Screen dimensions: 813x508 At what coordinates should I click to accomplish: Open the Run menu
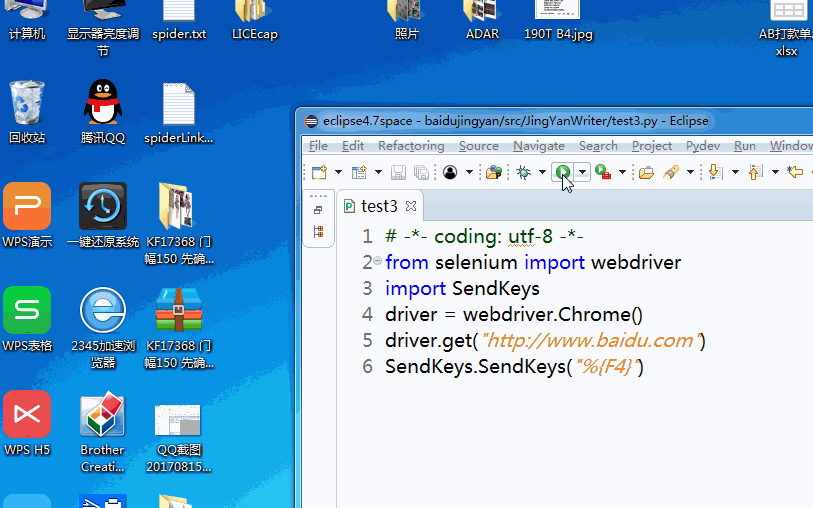coord(745,146)
